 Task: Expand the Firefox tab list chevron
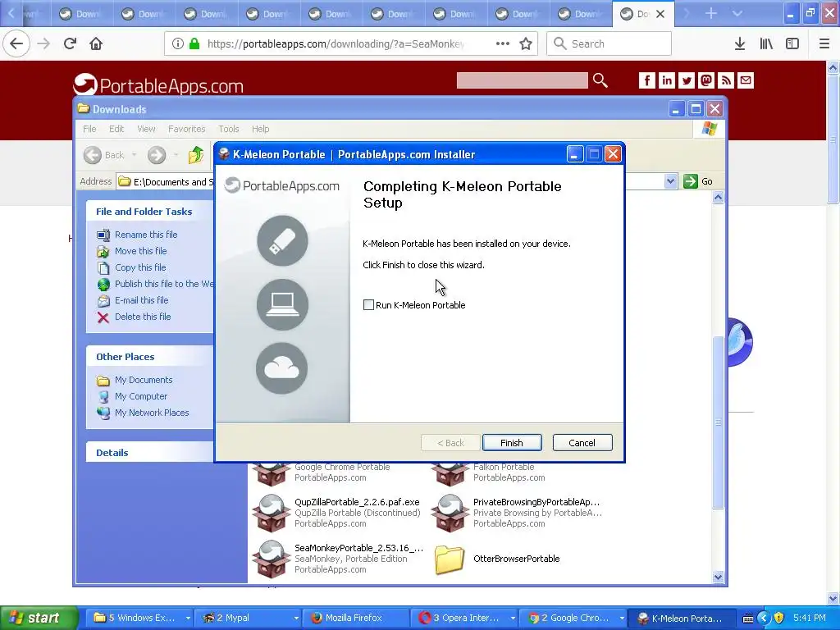coord(737,13)
